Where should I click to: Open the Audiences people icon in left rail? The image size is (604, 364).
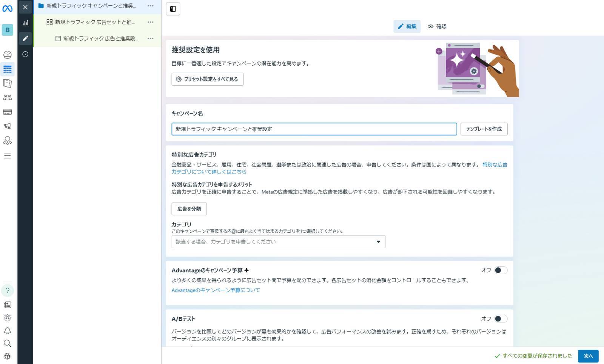coord(8,98)
